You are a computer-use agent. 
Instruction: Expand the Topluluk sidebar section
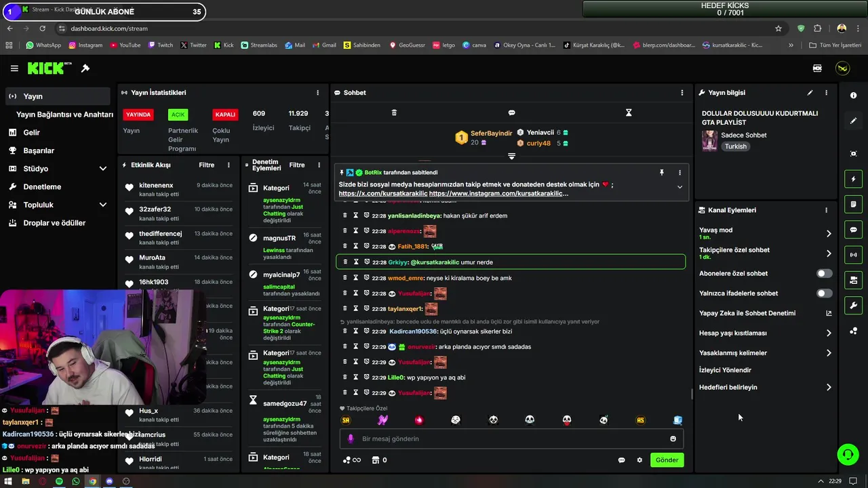(103, 205)
